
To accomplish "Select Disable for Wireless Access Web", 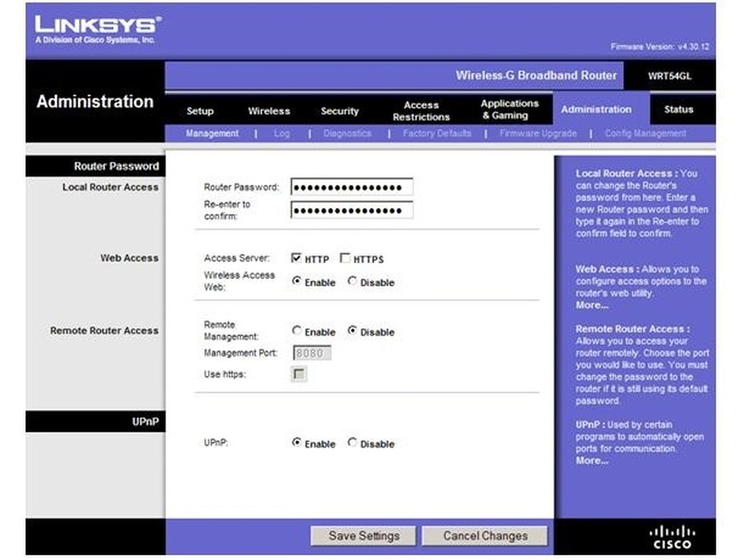I will pyautogui.click(x=352, y=281).
